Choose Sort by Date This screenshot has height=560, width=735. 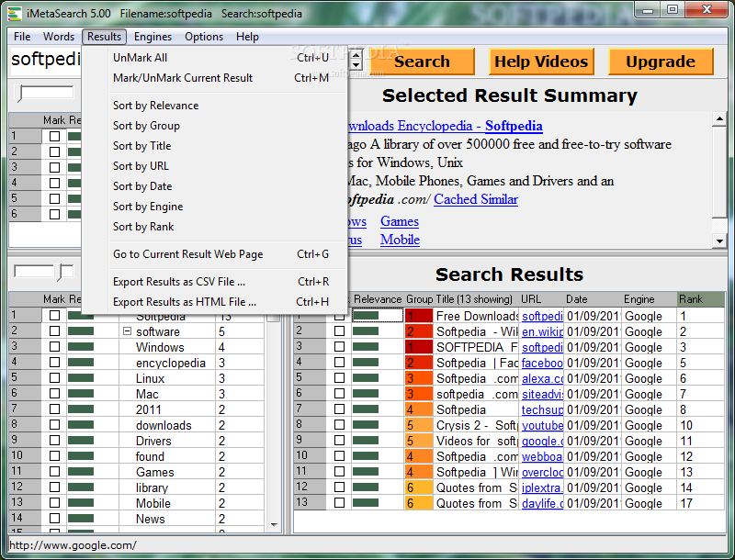tap(214, 185)
